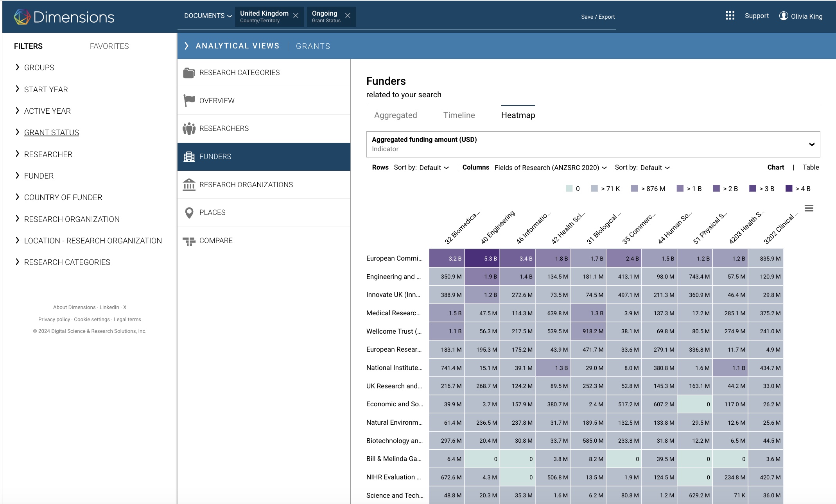
Task: Click the 32 Biomedica... column header
Action: tap(461, 228)
